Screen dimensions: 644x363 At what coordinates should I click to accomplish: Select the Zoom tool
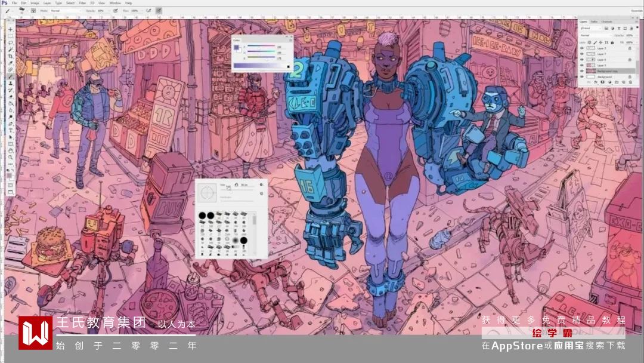pos(10,158)
